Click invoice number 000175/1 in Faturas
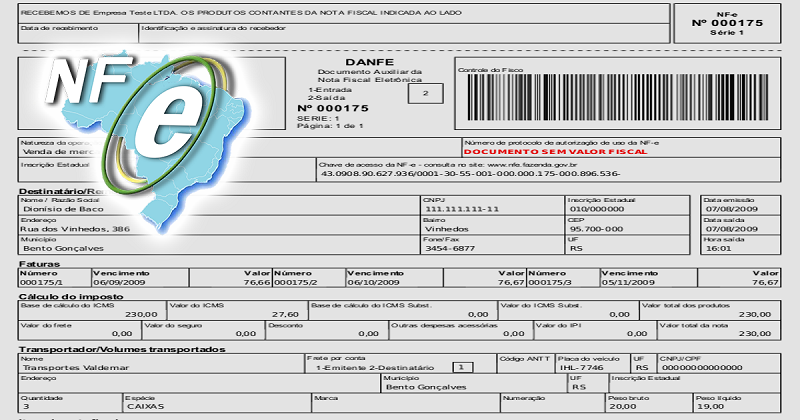This screenshot has height=420, width=800. point(42,282)
